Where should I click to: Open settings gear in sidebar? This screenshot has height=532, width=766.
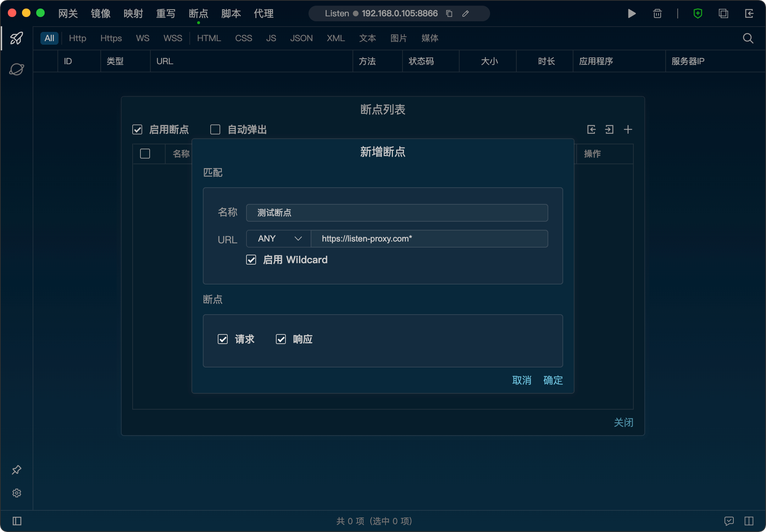tap(17, 493)
